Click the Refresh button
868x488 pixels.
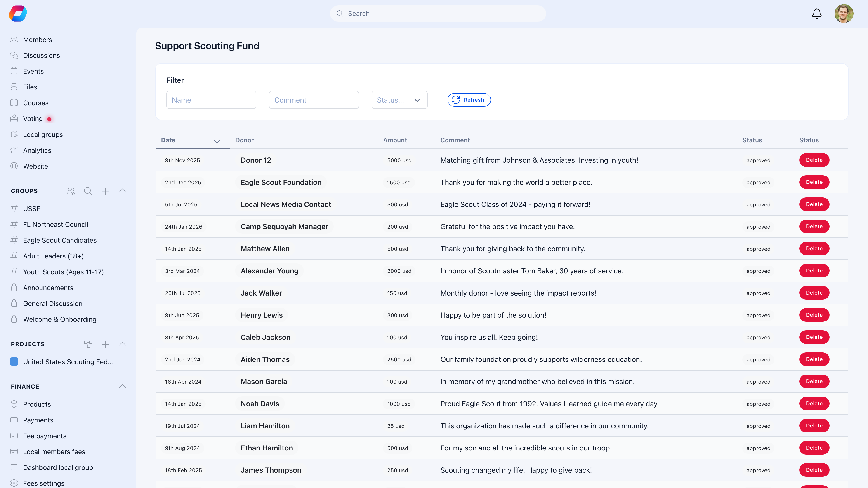point(469,100)
